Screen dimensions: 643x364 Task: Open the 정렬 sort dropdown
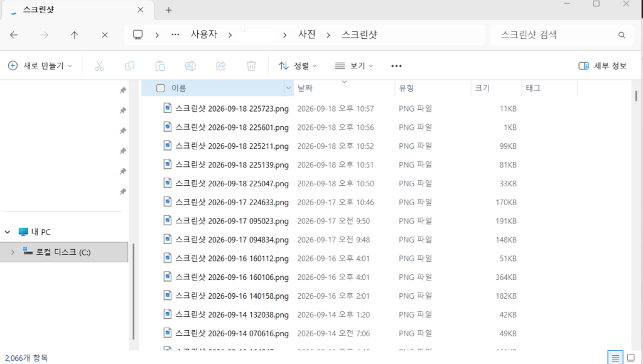click(298, 66)
